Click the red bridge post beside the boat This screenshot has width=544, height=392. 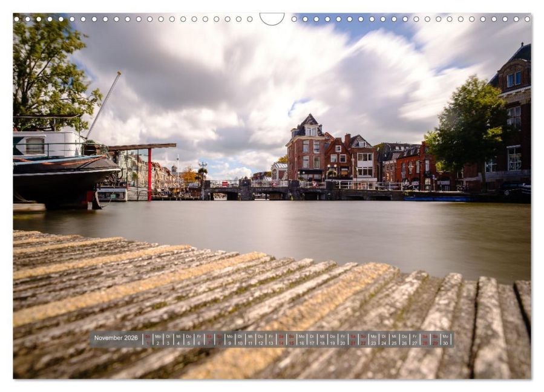(x=149, y=174)
